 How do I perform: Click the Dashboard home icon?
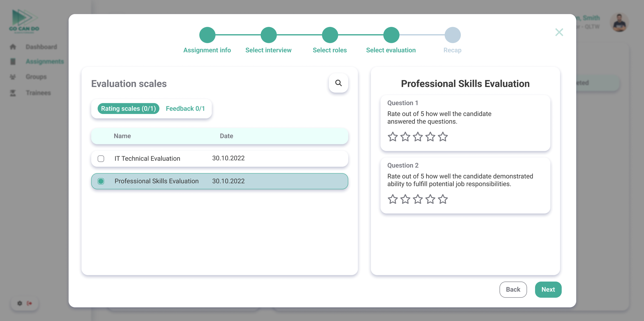[x=13, y=47]
